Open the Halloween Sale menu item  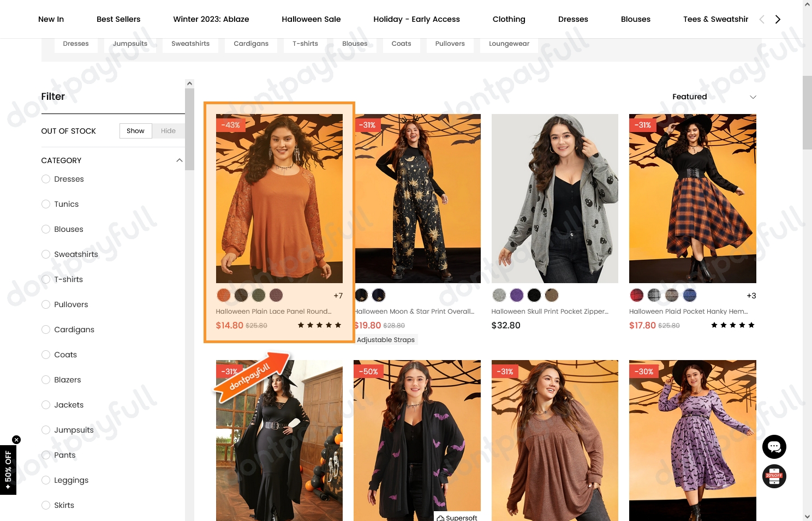311,19
